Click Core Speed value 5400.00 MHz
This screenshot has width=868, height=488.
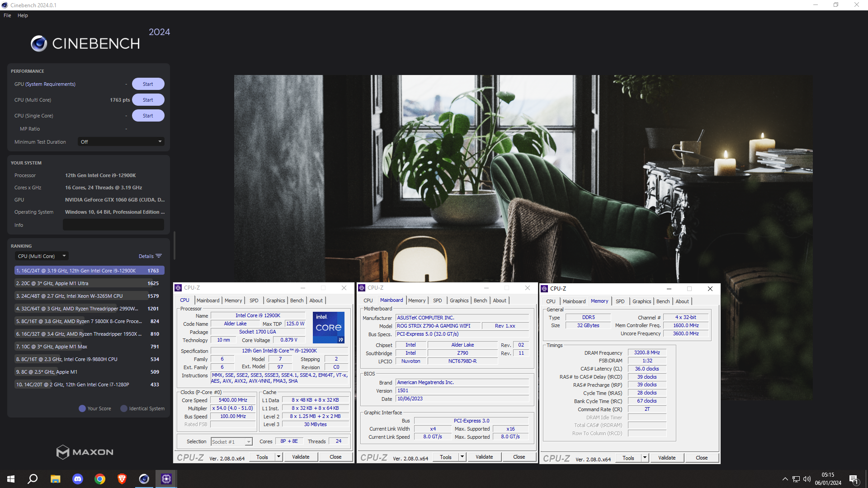coord(233,400)
